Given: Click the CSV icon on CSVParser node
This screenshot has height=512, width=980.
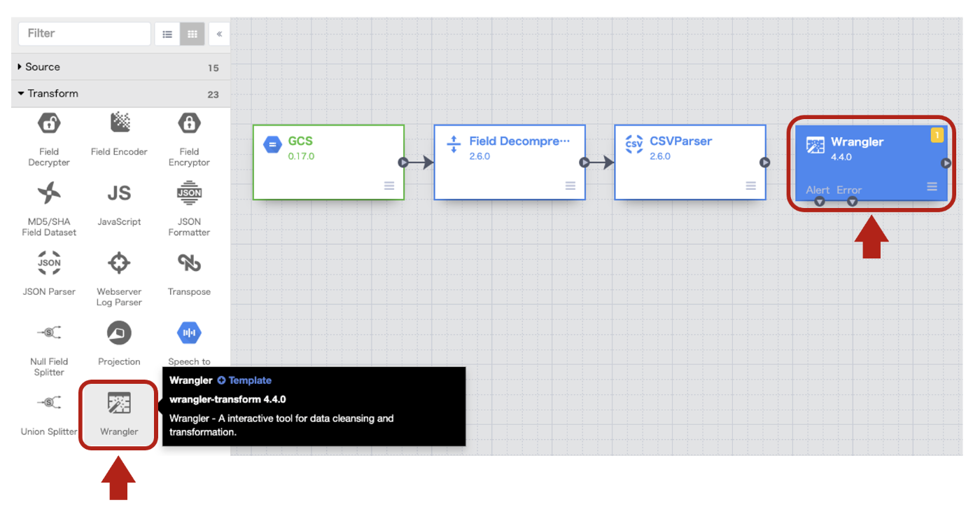Looking at the screenshot, I should 634,144.
